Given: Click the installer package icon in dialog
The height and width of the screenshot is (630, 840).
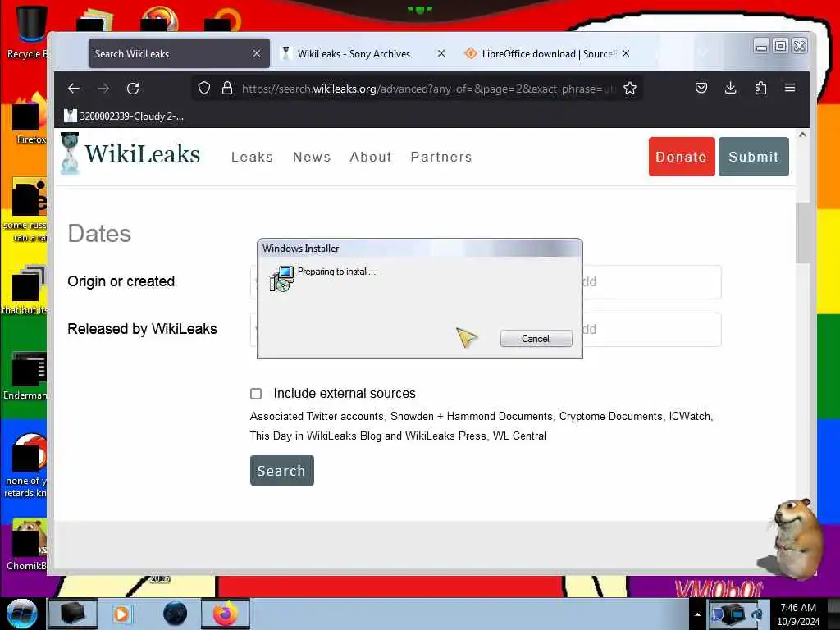Looking at the screenshot, I should pyautogui.click(x=281, y=279).
